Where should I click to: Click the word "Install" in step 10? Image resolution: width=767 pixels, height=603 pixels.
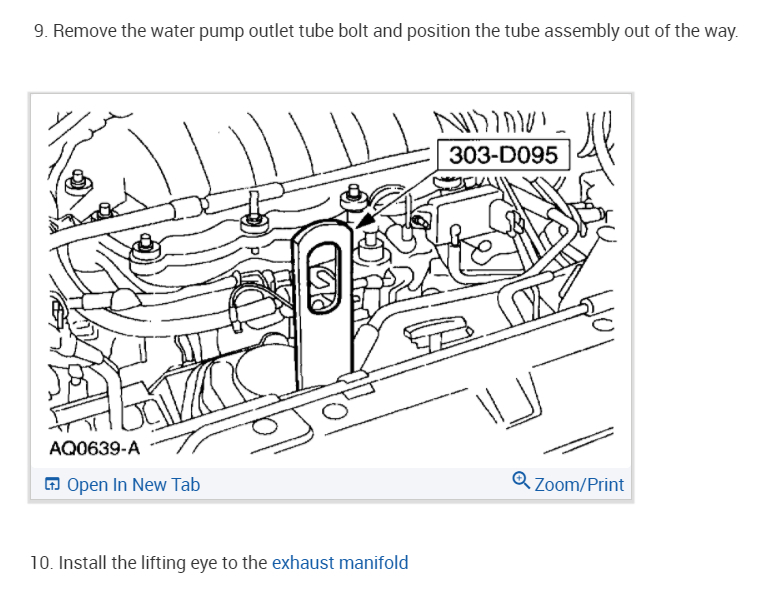83,562
